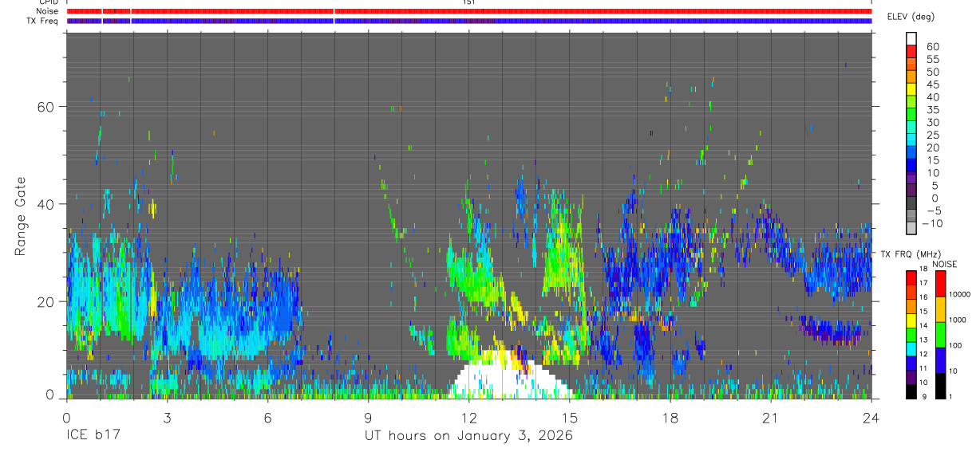
Task: Click the '10000' label on the NOISE scale
Action: [959, 296]
